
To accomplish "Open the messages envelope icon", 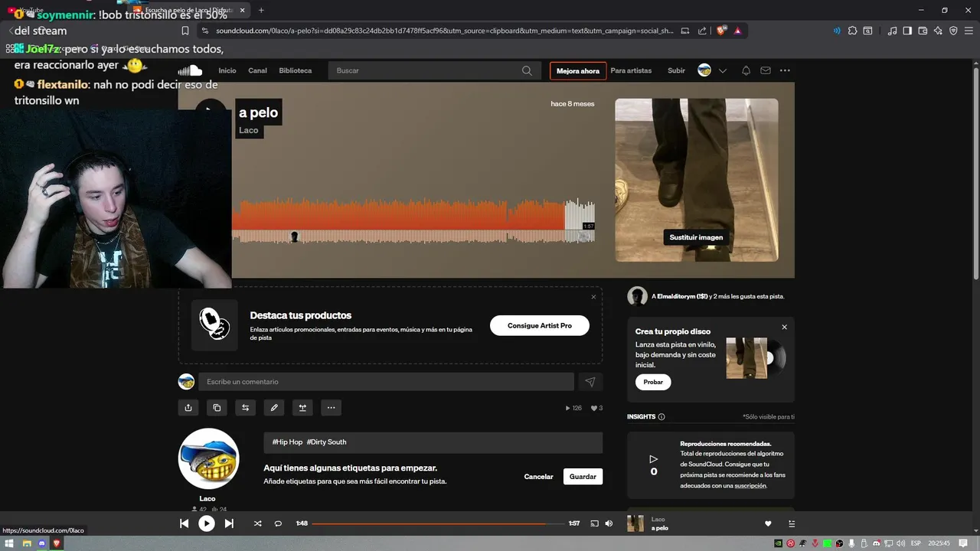I will pos(766,70).
